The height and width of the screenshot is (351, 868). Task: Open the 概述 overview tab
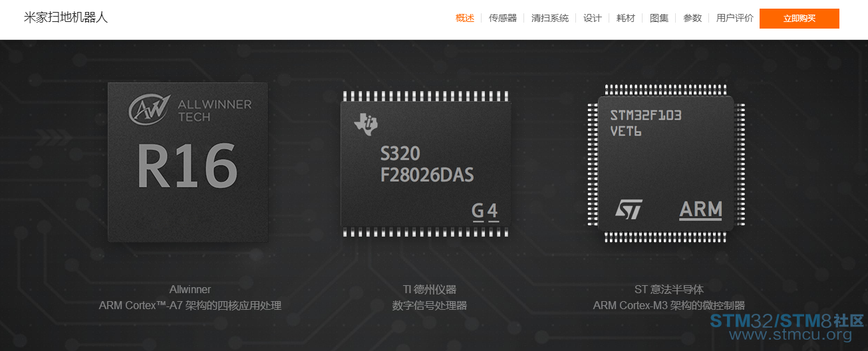pos(465,18)
